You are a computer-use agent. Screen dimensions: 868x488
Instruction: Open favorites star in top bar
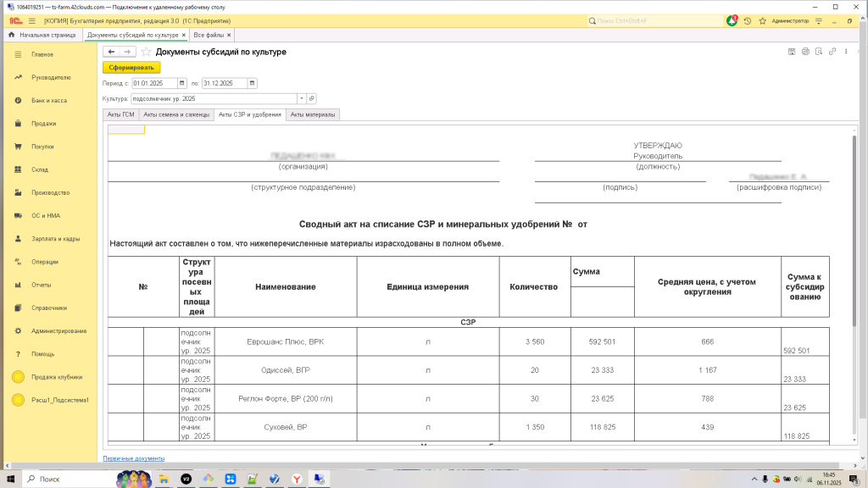coord(763,21)
